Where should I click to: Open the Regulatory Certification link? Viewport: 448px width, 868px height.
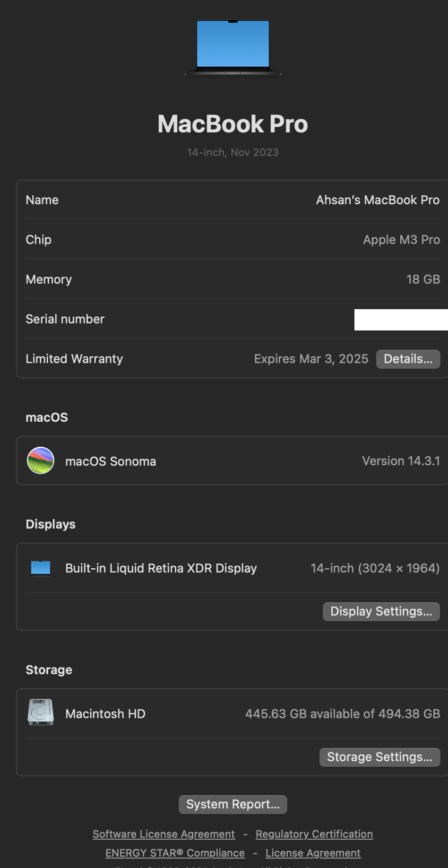point(314,834)
